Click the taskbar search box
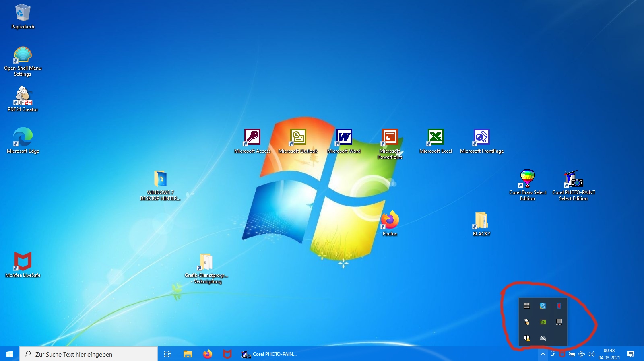 [89, 354]
